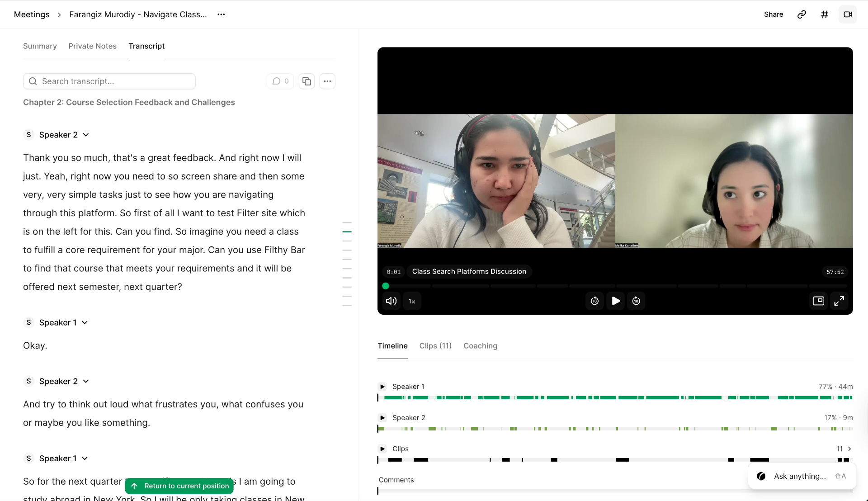Click the Share button
This screenshot has width=868, height=501.
tap(774, 14)
